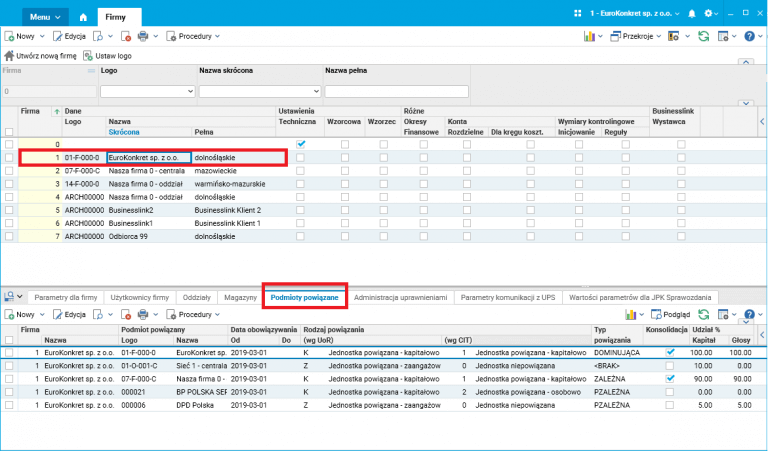Open the Logo filter combo box

190,92
